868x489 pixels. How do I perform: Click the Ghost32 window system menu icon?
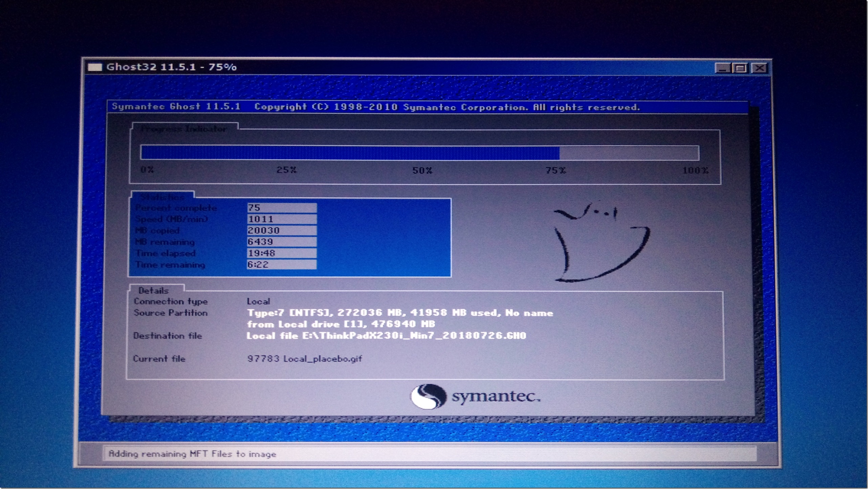tap(95, 67)
